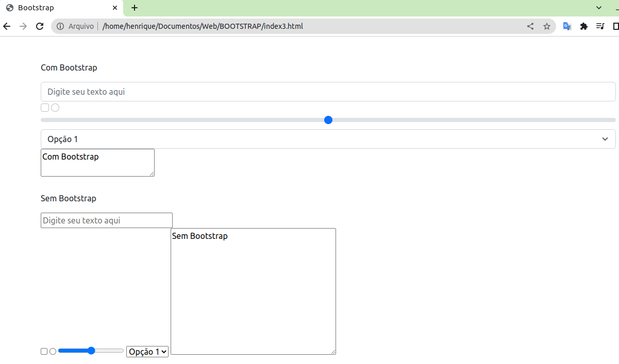The width and height of the screenshot is (619, 364).
Task: Click the forward navigation arrow
Action: [23, 26]
